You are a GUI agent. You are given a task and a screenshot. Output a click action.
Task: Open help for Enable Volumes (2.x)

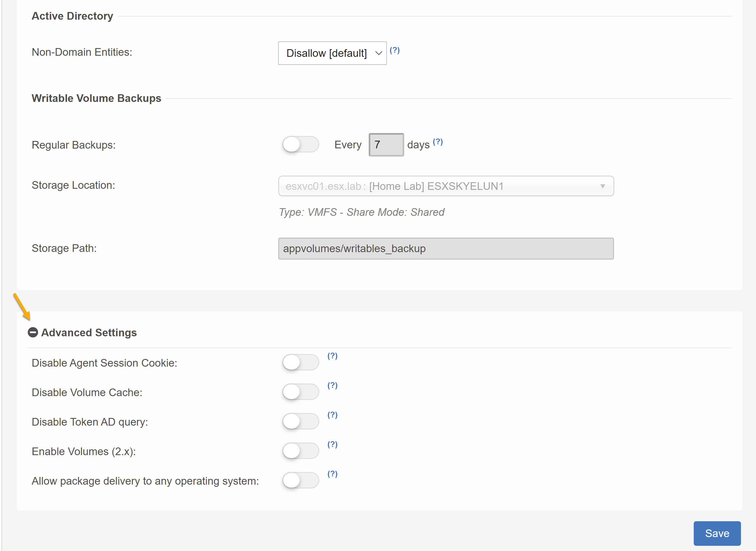coord(332,445)
